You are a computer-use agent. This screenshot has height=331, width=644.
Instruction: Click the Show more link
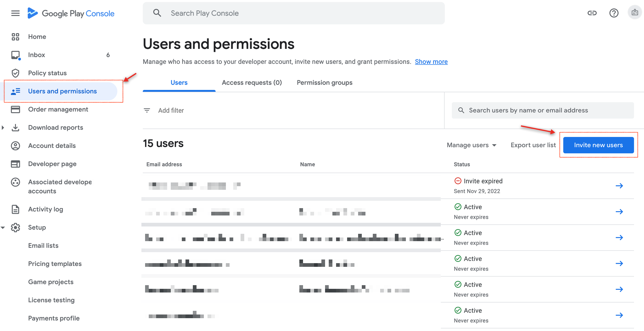point(431,62)
